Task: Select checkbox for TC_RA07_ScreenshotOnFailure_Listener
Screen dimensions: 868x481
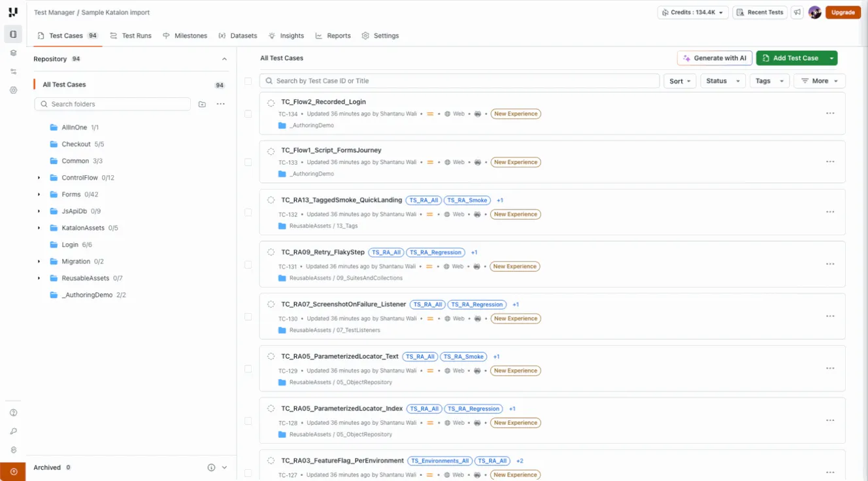Action: point(248,317)
